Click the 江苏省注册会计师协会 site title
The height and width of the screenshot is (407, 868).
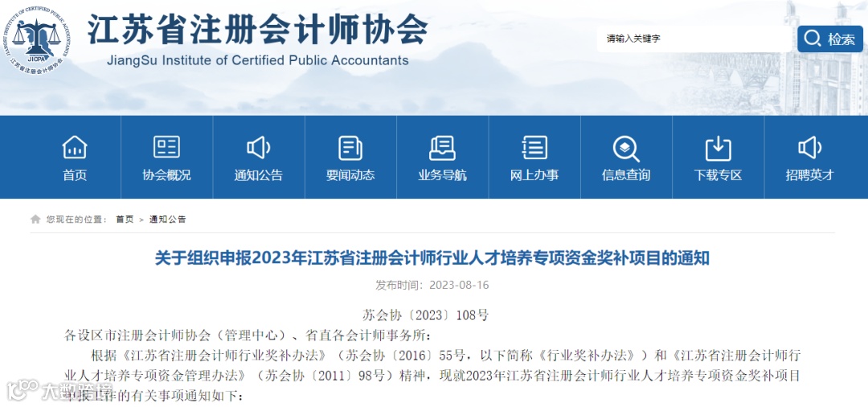[x=258, y=29]
